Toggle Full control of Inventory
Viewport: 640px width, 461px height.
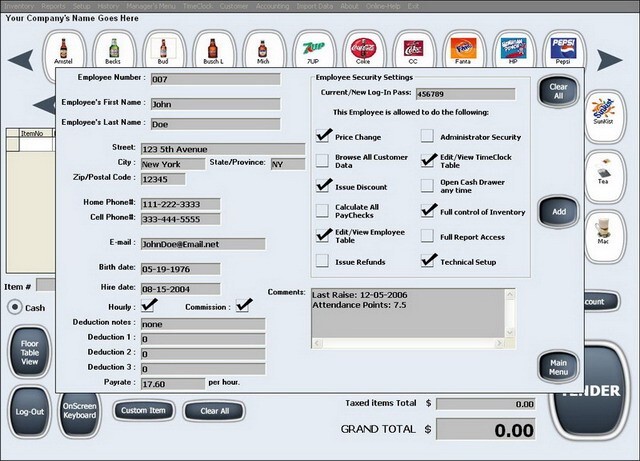[427, 211]
